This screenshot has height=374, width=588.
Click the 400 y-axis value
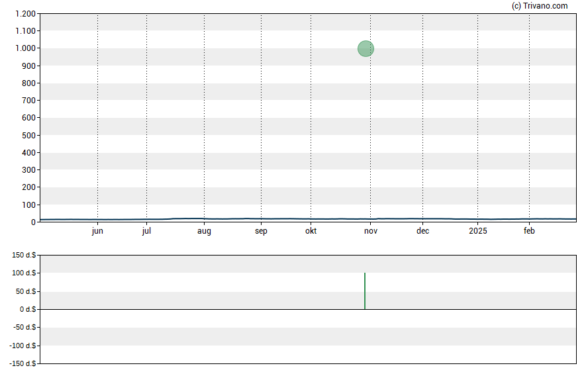[x=28, y=152]
